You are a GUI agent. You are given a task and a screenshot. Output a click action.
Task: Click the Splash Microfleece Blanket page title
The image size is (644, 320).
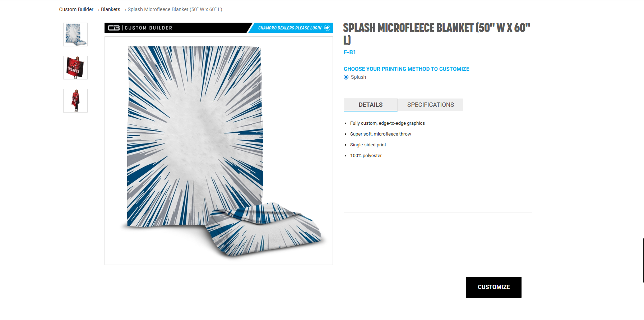[x=437, y=33]
